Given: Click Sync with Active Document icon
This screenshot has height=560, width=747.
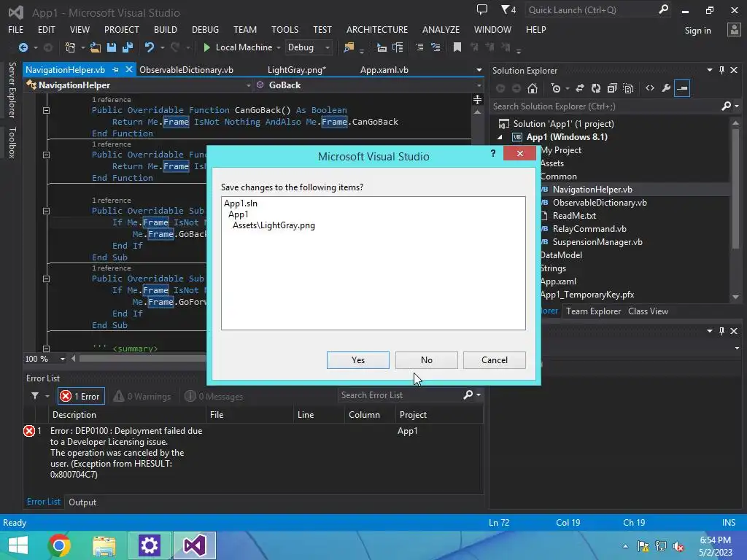Looking at the screenshot, I should (x=580, y=88).
